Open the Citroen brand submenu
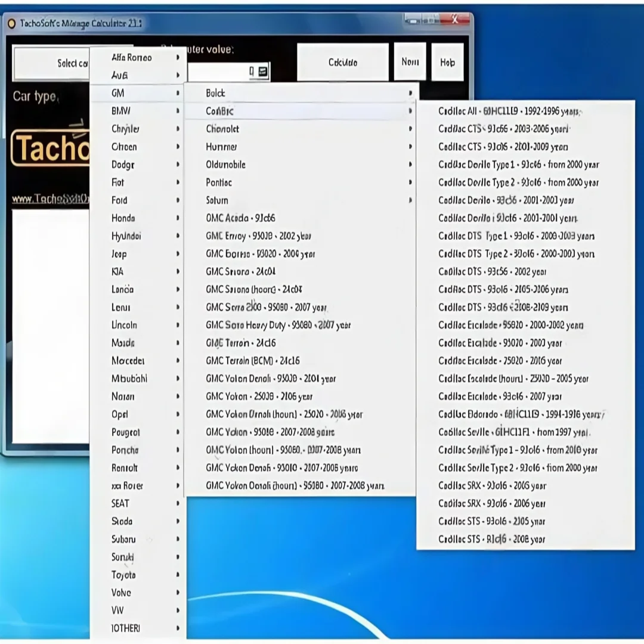644x644 pixels. [x=138, y=147]
